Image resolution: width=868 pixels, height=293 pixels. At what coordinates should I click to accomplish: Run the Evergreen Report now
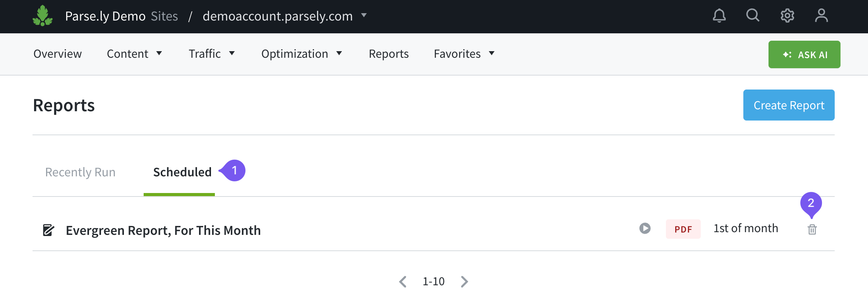click(645, 228)
